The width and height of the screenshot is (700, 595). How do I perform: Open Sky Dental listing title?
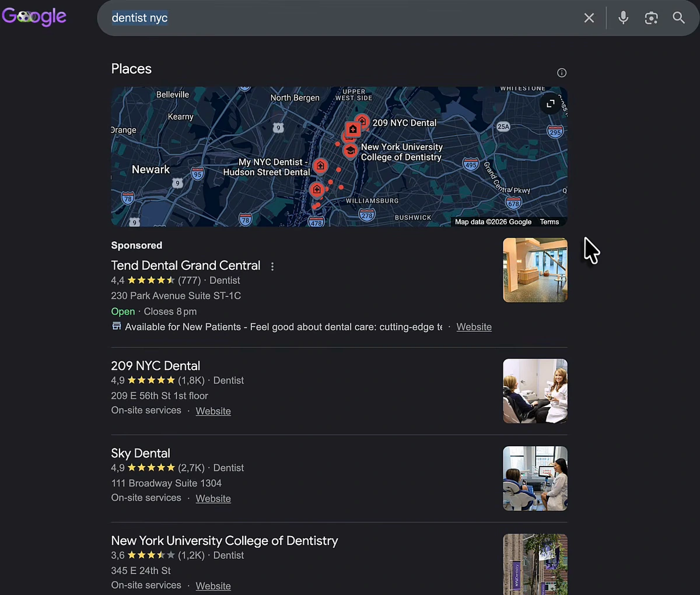click(141, 453)
